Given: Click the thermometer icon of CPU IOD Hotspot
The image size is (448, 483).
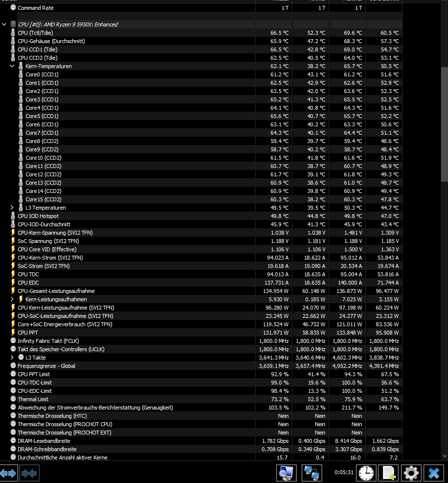Looking at the screenshot, I should tap(13, 216).
